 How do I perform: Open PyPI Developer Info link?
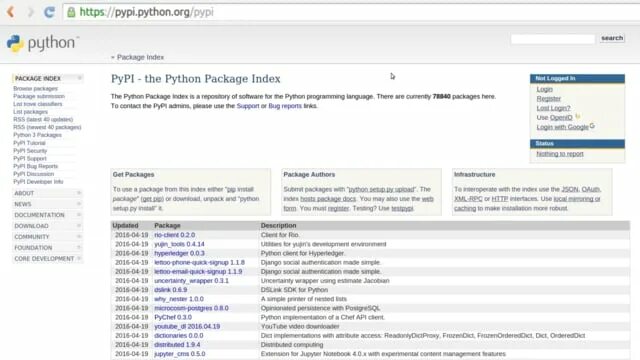(x=38, y=182)
